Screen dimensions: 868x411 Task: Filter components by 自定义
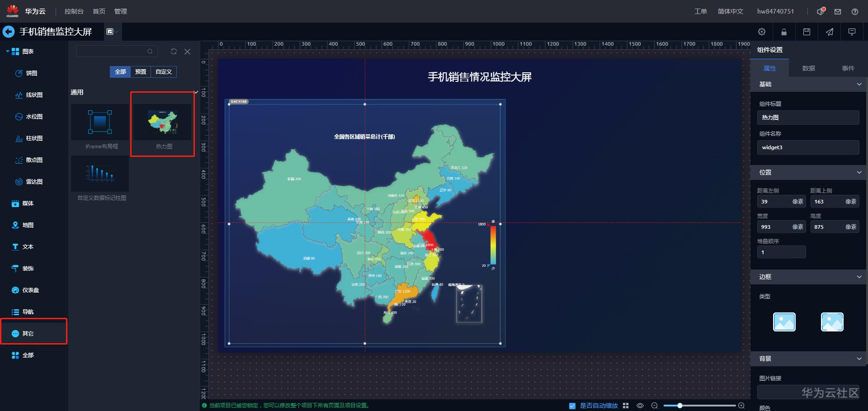tap(164, 72)
